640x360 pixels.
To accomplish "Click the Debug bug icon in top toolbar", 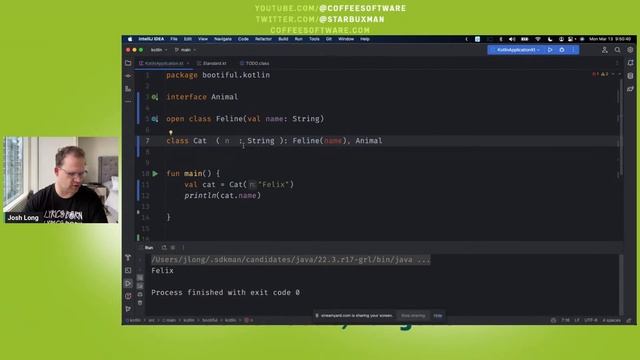I will point(562,50).
